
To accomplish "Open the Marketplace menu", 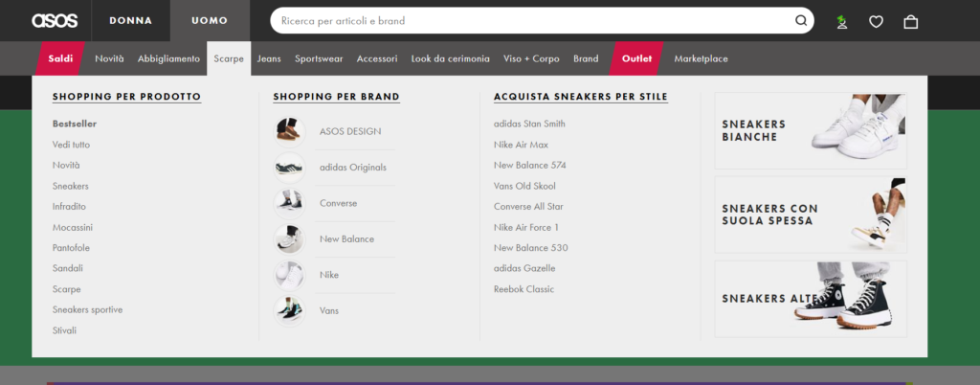I will (701, 58).
